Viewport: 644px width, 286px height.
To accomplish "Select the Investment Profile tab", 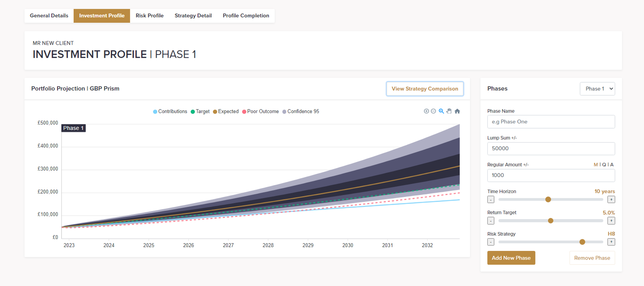I will [102, 16].
